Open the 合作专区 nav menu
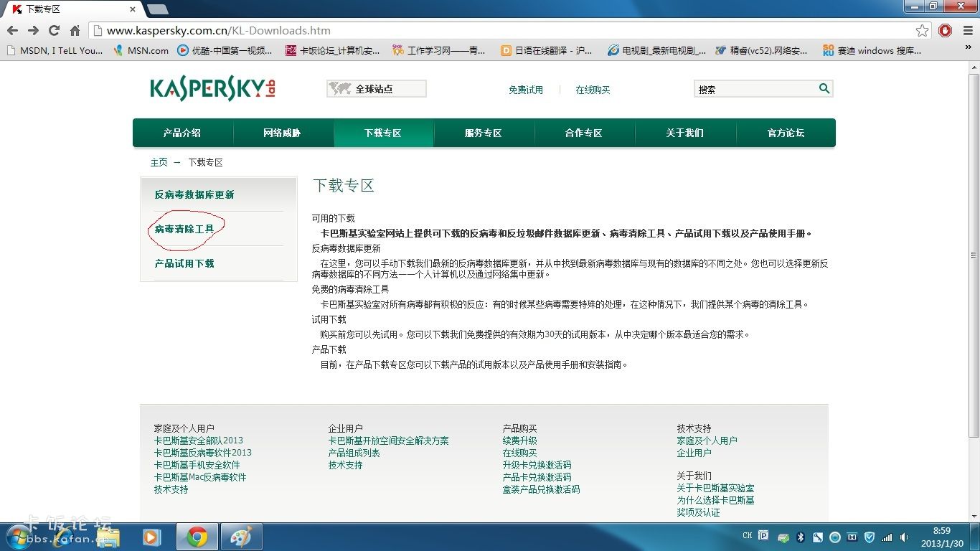The width and height of the screenshot is (980, 551). pos(585,133)
